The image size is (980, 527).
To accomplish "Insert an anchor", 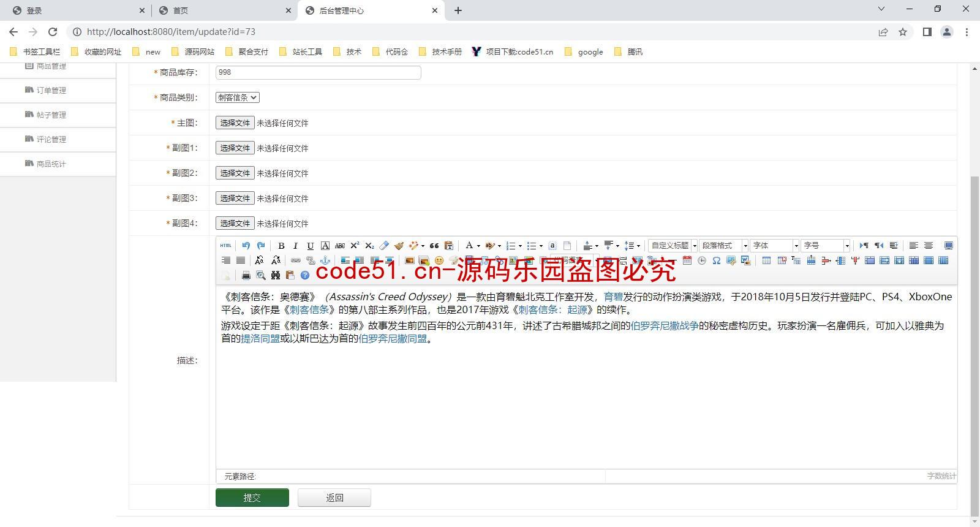I will coord(325,260).
